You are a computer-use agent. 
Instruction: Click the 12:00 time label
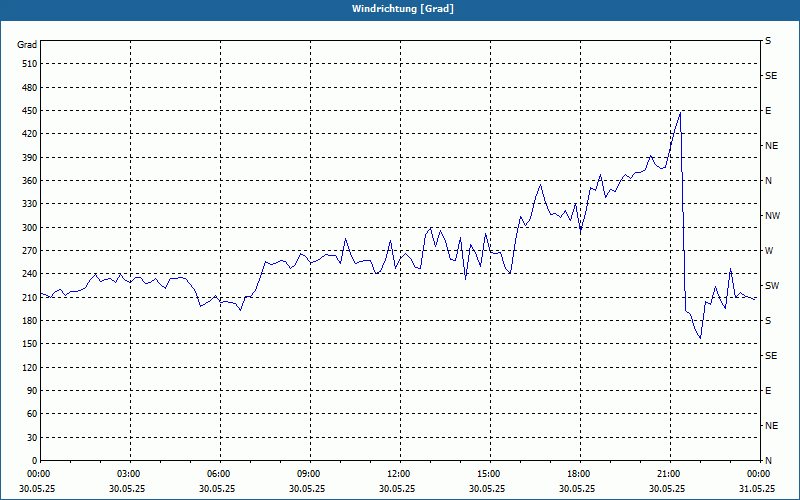[398, 474]
